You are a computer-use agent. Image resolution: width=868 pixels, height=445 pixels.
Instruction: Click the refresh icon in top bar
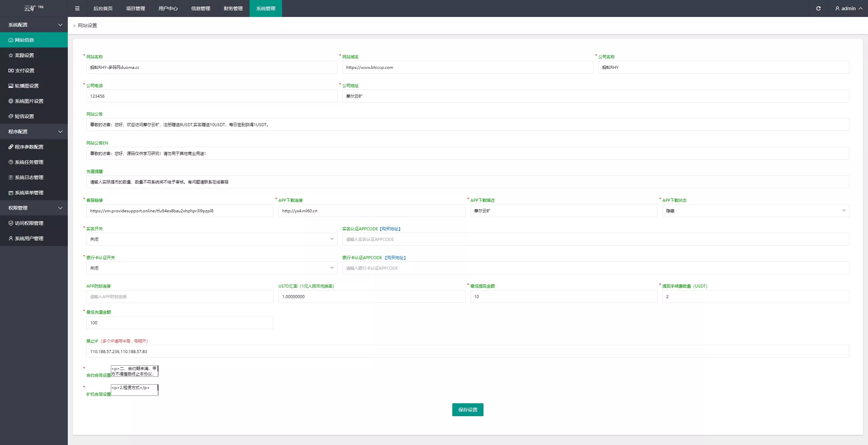[818, 8]
